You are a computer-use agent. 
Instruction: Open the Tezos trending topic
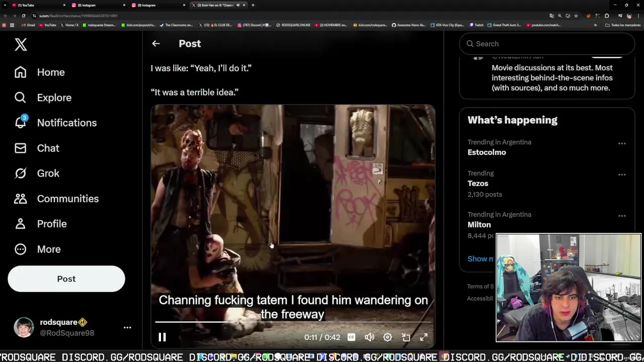point(477,184)
